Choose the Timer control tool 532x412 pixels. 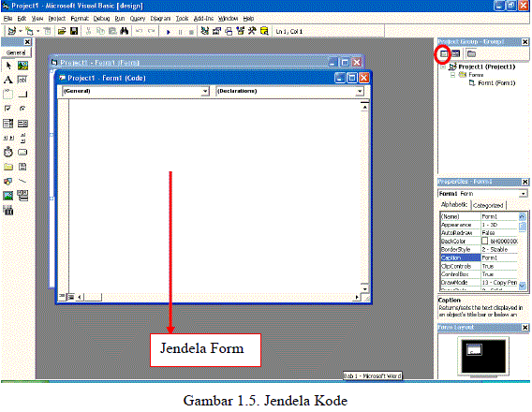[x=8, y=152]
